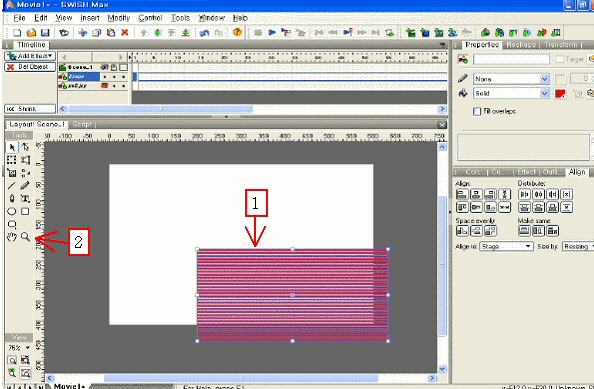Click the Paste toolbar icon
Viewport: 594px width, 389px height.
(111, 33)
